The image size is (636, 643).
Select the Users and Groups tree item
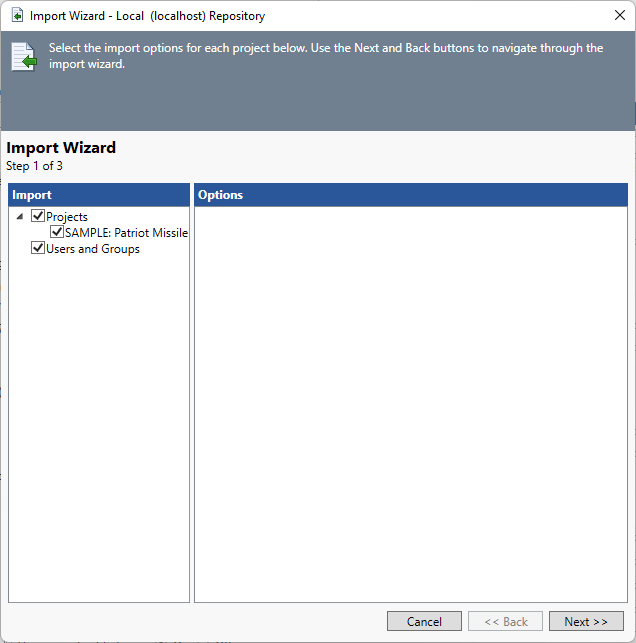pos(93,249)
